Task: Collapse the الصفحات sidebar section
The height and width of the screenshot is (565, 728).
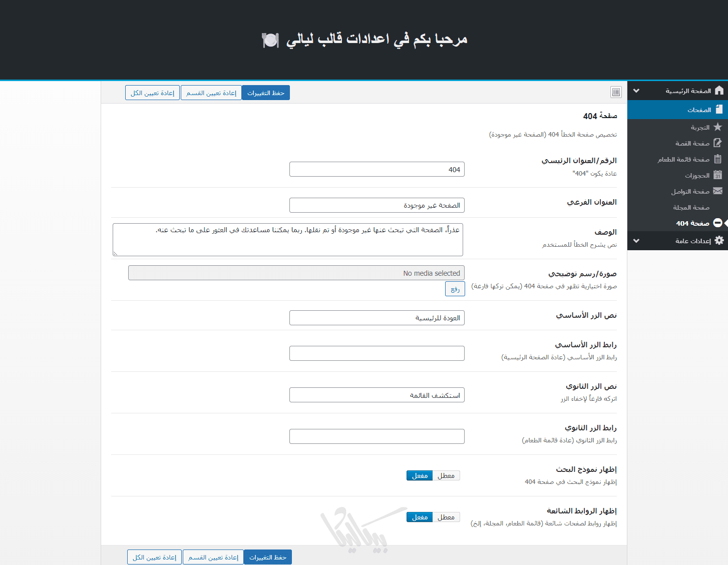Action: point(699,110)
